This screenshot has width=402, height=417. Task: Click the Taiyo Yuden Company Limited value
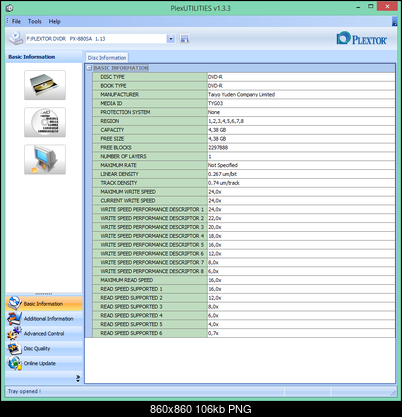(x=242, y=94)
